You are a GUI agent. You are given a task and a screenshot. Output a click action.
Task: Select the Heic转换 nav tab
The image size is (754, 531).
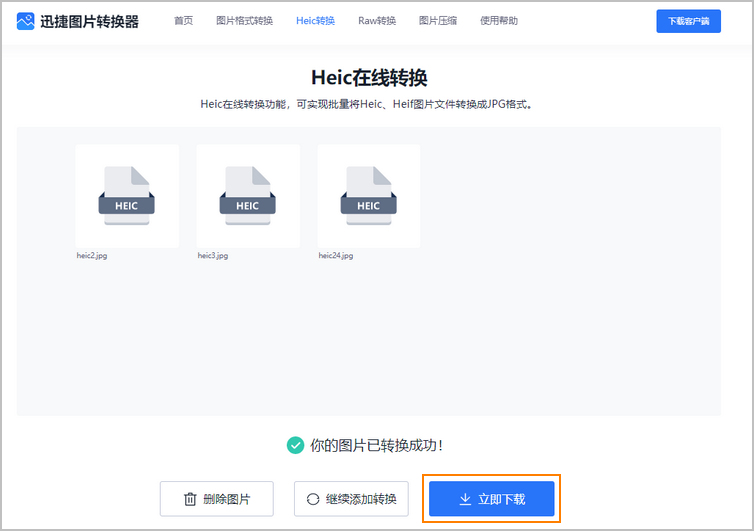(315, 21)
